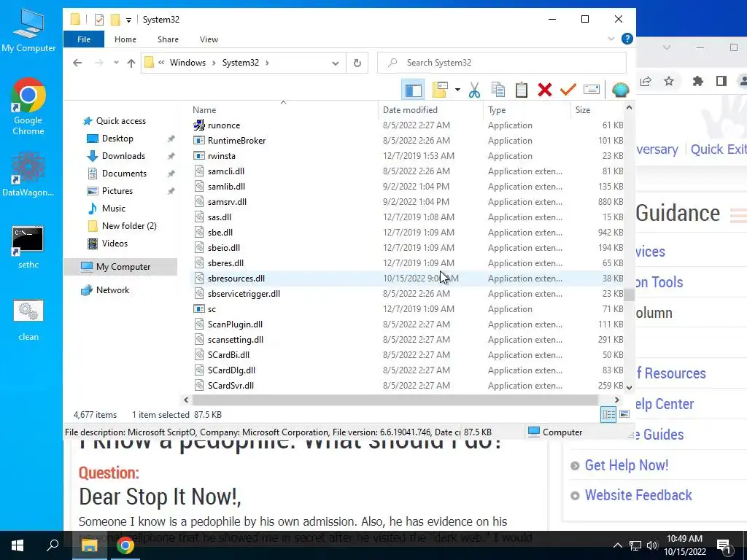Expand address bar history dropdown
Viewport: 747px width, 560px height.
[x=336, y=63]
